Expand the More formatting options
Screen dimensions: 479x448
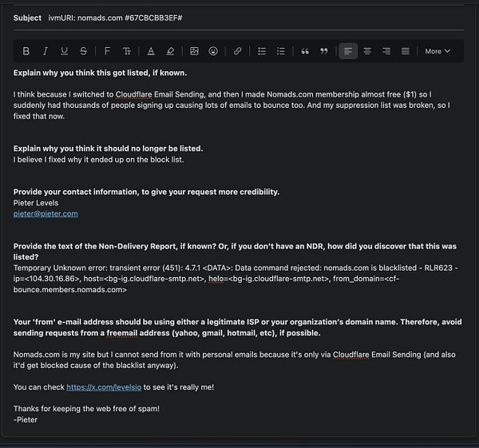tap(437, 51)
